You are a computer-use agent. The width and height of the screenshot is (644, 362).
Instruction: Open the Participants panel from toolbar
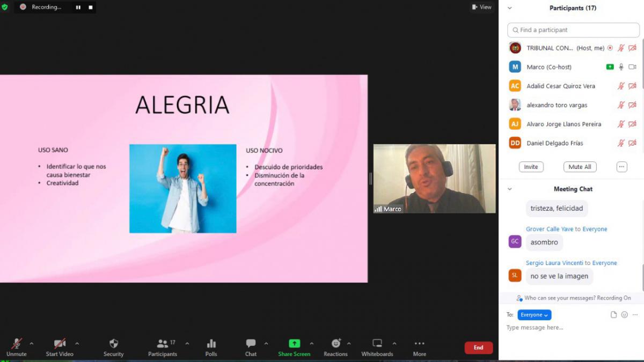162,344
